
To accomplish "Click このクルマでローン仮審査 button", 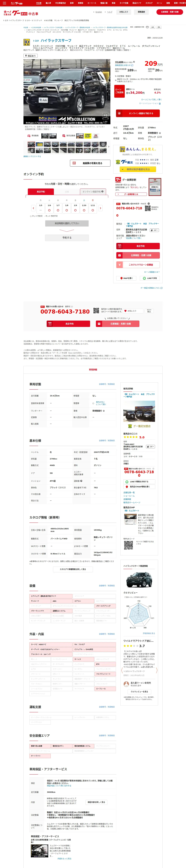I will (x=138, y=265).
